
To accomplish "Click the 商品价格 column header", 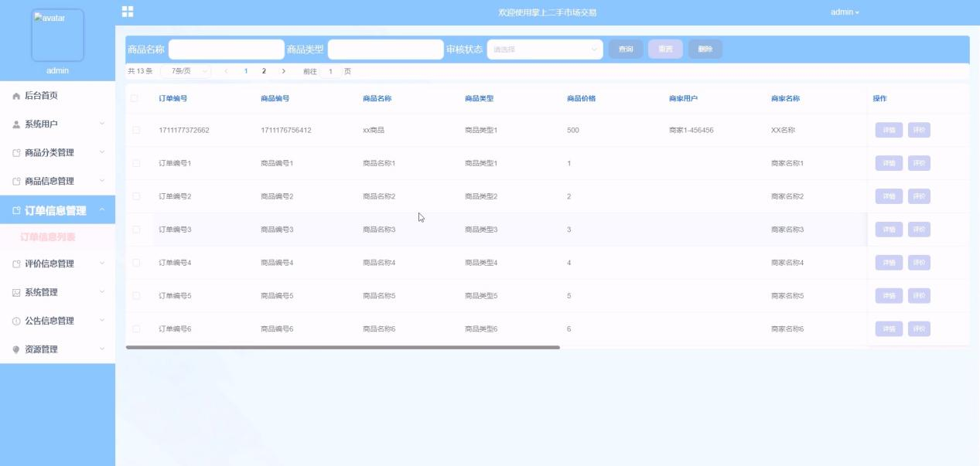I will (581, 99).
